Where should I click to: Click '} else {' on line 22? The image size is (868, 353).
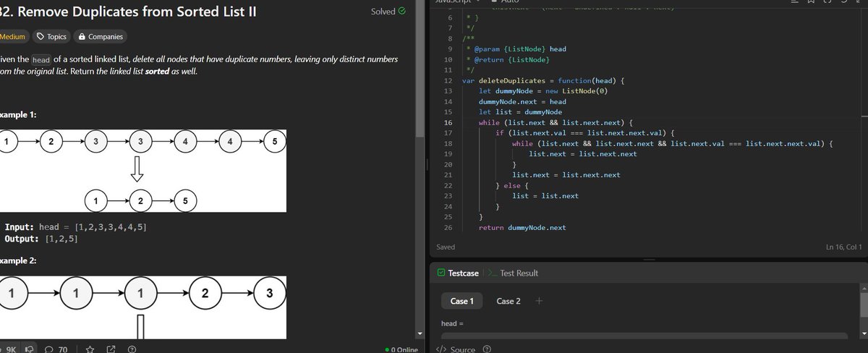[513, 185]
